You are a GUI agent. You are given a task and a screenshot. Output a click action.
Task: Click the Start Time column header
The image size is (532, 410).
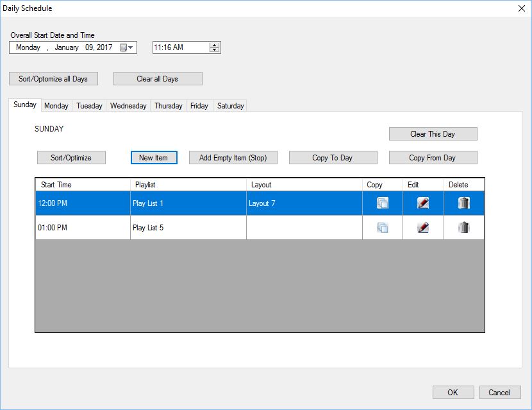pyautogui.click(x=83, y=185)
